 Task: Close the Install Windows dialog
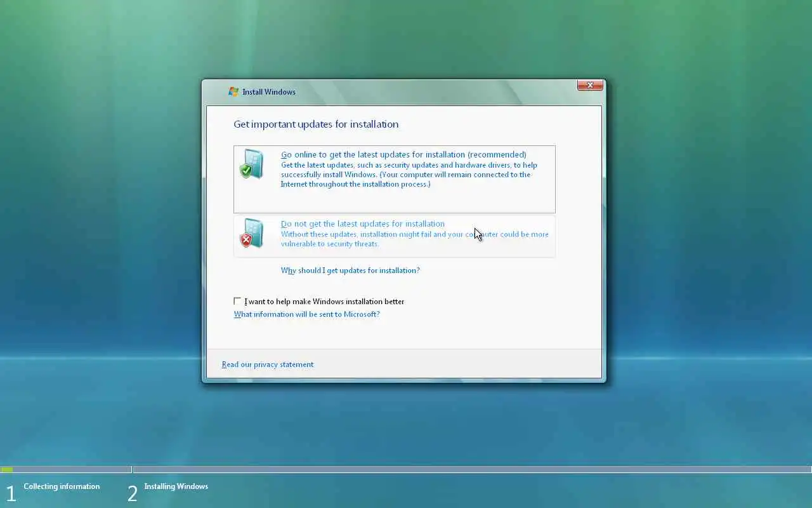point(590,85)
